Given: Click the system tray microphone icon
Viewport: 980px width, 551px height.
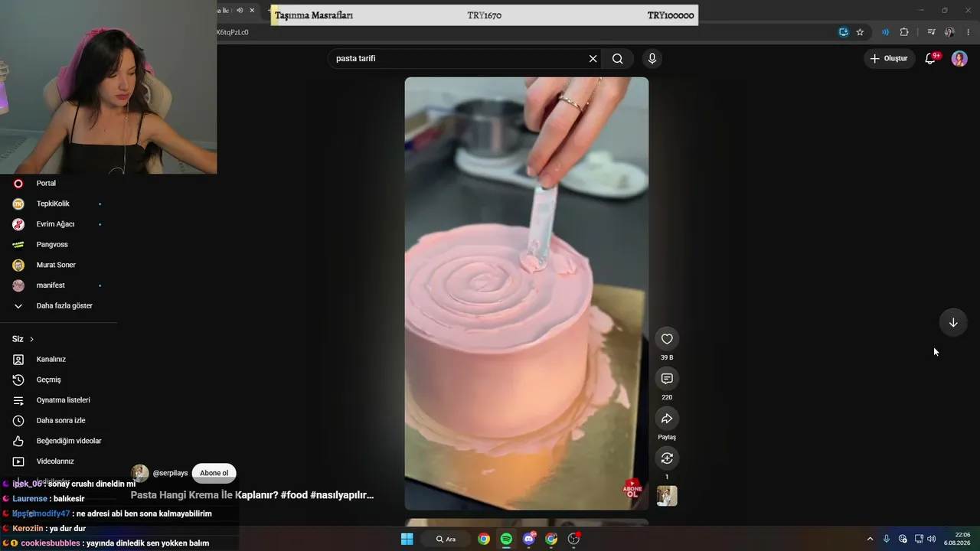Looking at the screenshot, I should [x=887, y=540].
